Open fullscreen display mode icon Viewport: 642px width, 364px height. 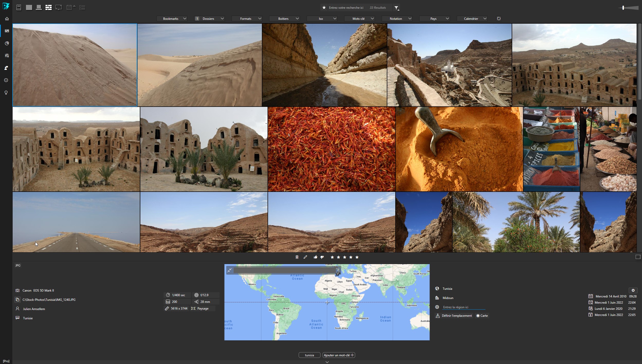pos(59,7)
